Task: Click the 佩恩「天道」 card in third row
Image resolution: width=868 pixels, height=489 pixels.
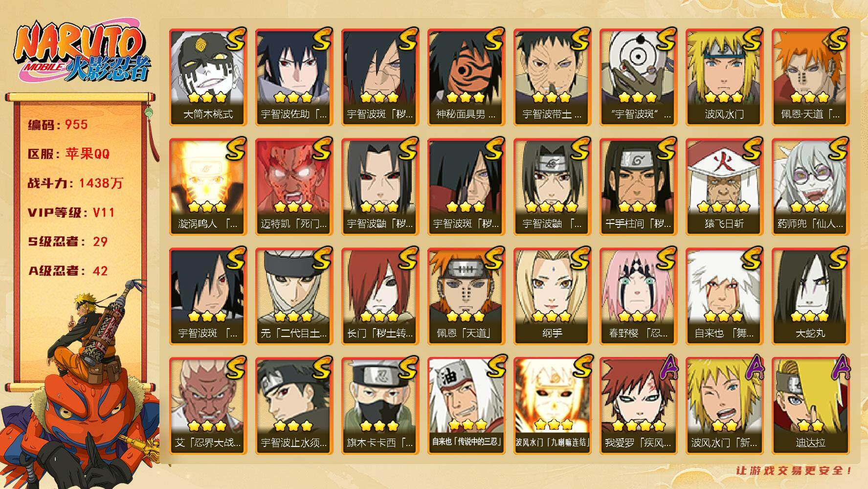Action: 467,296
